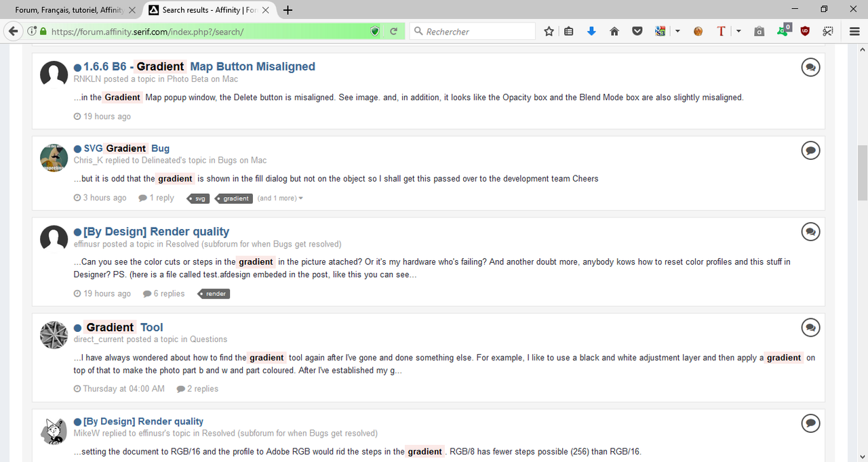This screenshot has width=868, height=462.
Task: Open effinusr's [By Design] Render quality topic
Action: [x=156, y=231]
